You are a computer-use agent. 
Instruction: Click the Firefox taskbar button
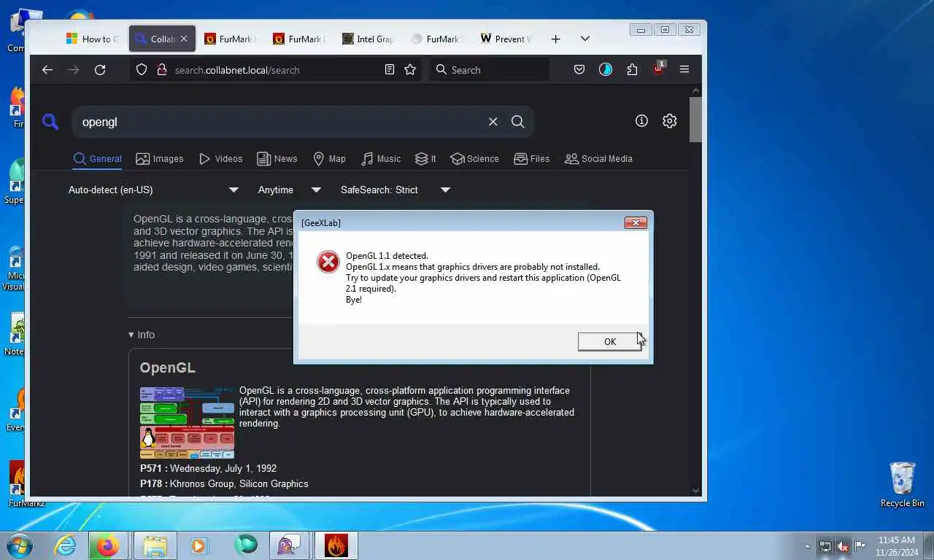[108, 545]
